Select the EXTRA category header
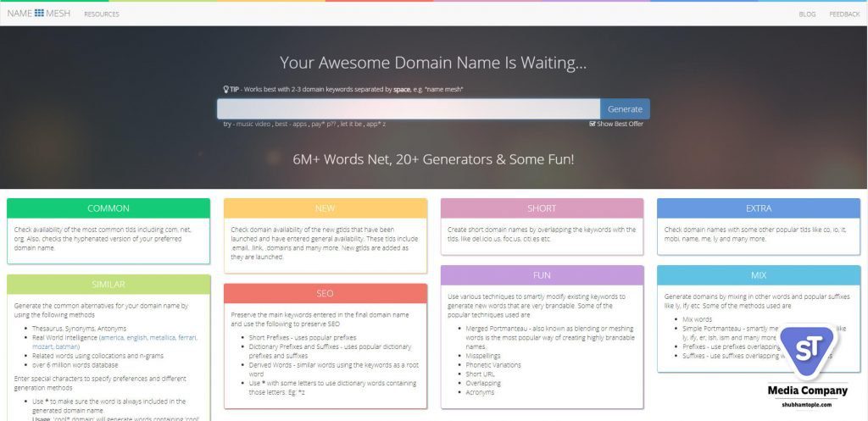This screenshot has width=868, height=421. (x=759, y=208)
